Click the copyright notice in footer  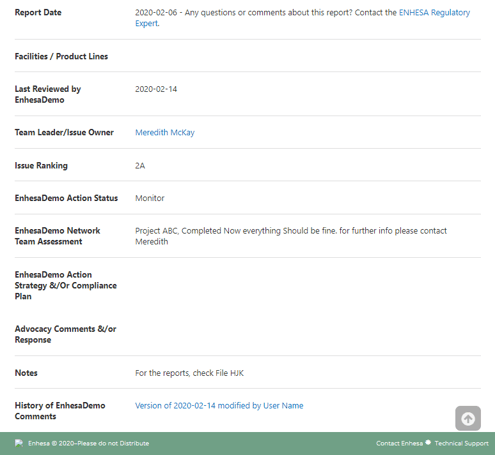tap(88, 443)
